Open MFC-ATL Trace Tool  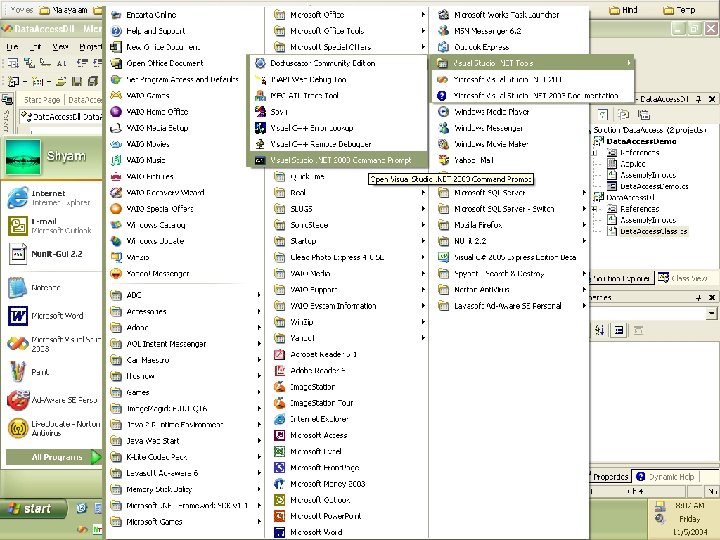pos(339,96)
